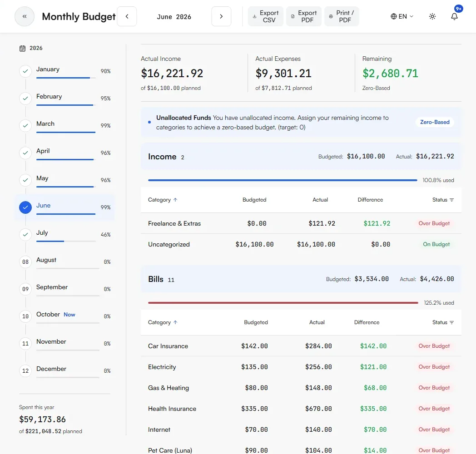This screenshot has width=476, height=454.
Task: Open December in the month list
Action: click(x=65, y=371)
